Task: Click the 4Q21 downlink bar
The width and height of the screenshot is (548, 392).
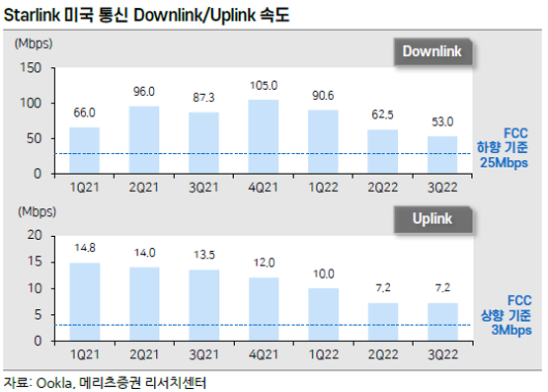Action: [264, 136]
